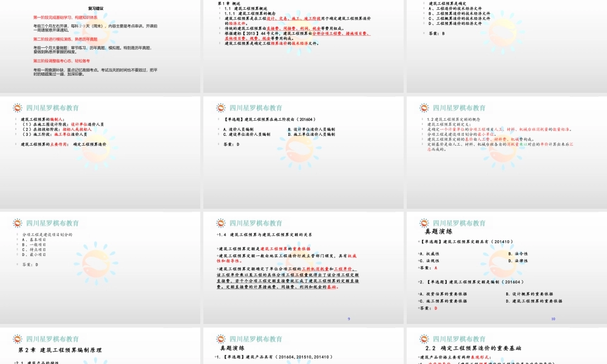Open the 复习建议 slide thumbnail

[x=100, y=46]
